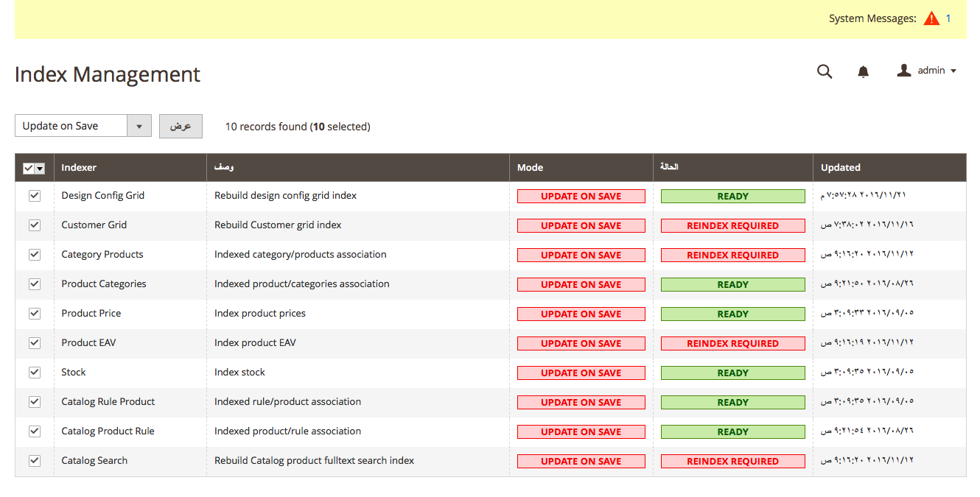Untick the Catalog Search row checkbox
This screenshot has width=980, height=497.
35,461
